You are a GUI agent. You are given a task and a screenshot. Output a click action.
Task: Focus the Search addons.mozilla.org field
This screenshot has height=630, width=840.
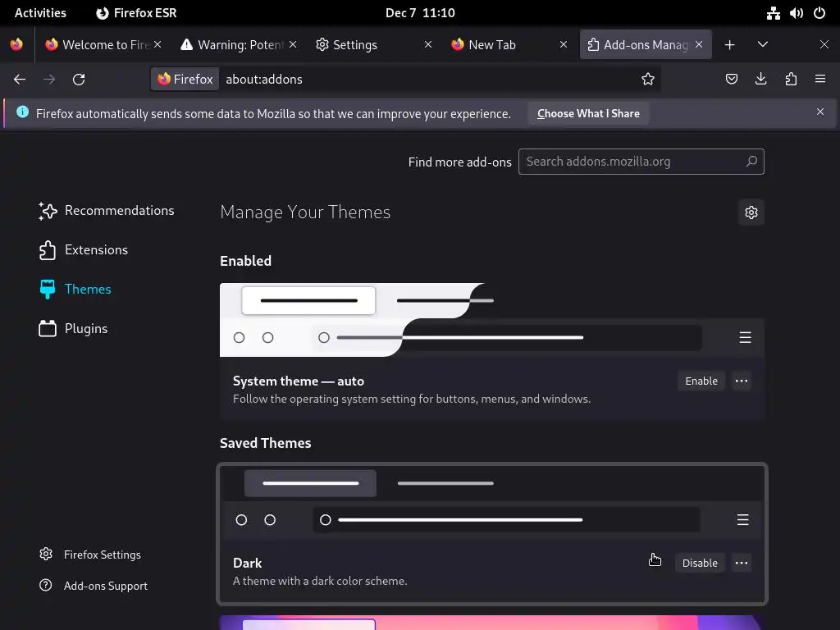(641, 162)
